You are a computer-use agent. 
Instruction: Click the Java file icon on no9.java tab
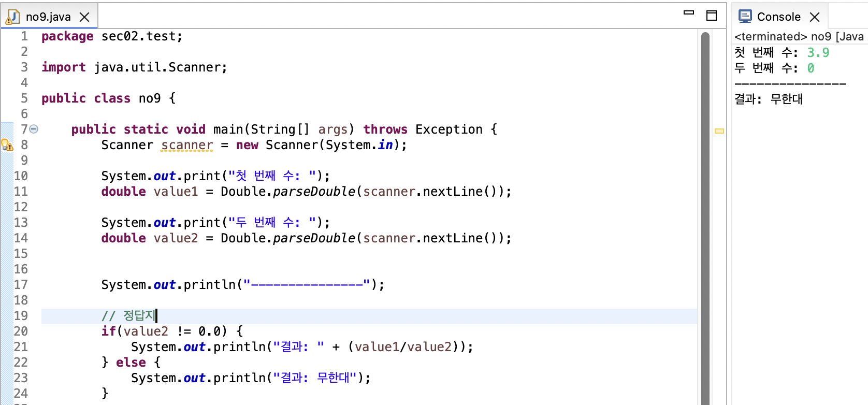click(12, 17)
